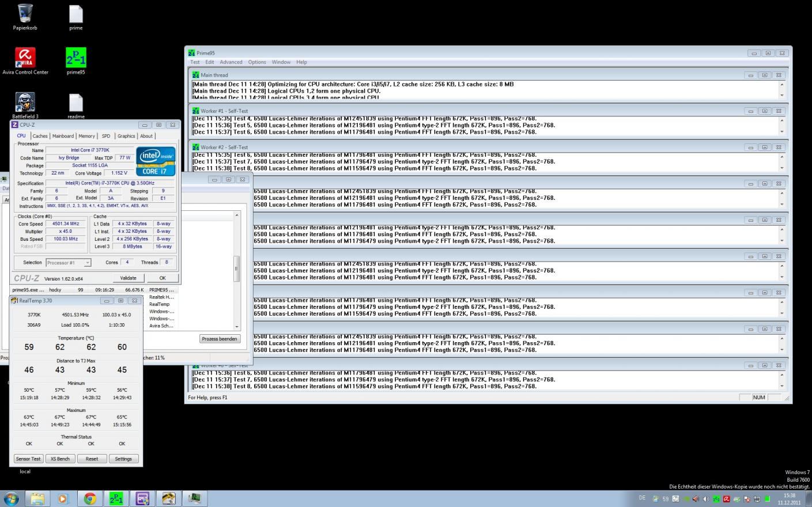Click the Task Manager process list scrollbar thumb
The width and height of the screenshot is (812, 507).
coord(236,269)
